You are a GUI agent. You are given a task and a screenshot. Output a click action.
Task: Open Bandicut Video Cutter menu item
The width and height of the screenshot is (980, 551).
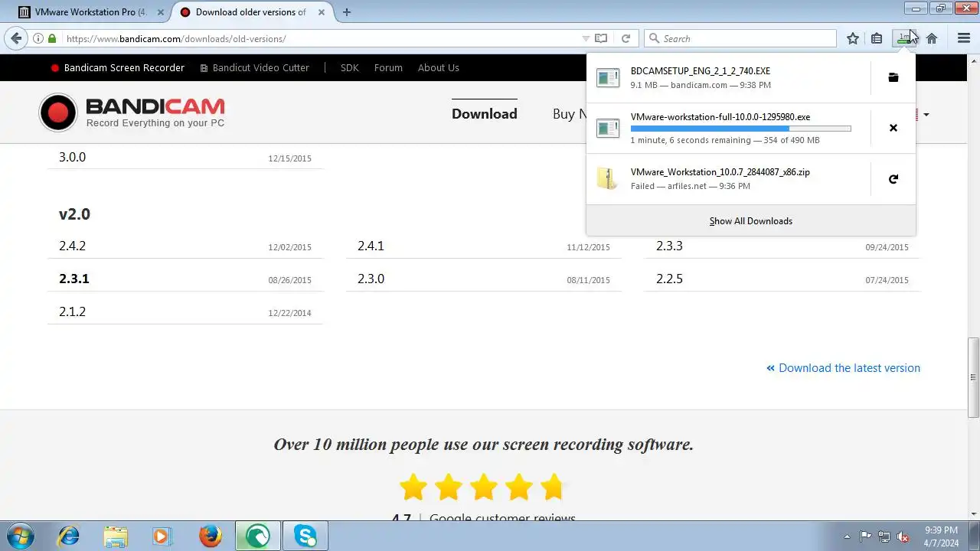pyautogui.click(x=254, y=67)
